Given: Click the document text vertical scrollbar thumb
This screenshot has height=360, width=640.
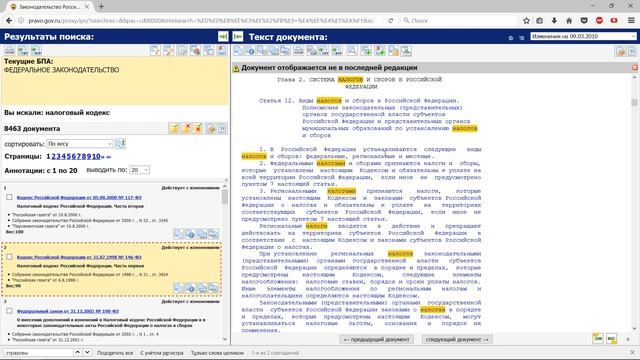Looking at the screenshot, I should [x=634, y=102].
